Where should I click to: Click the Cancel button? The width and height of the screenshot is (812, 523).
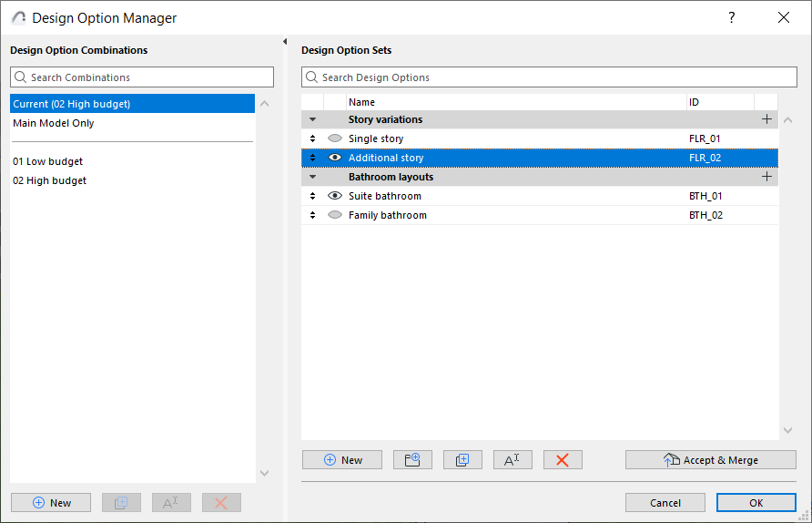point(665,503)
